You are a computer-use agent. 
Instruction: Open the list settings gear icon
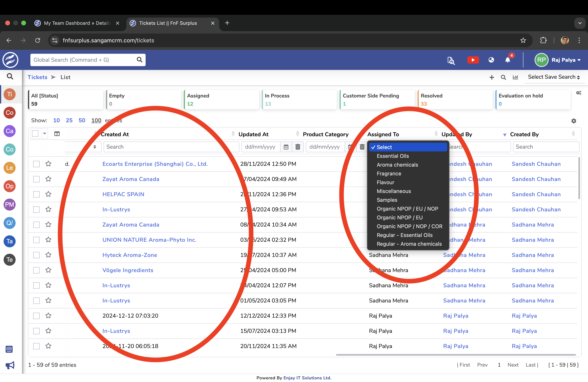pyautogui.click(x=574, y=121)
